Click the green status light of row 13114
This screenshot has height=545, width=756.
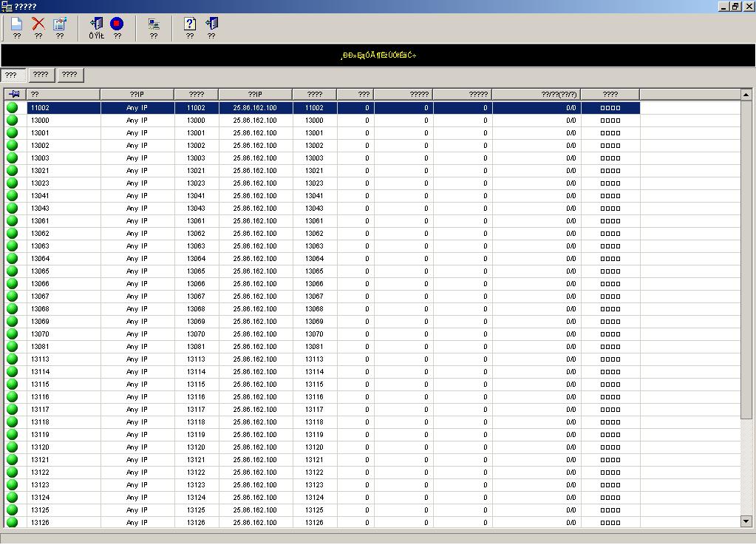pyautogui.click(x=12, y=371)
